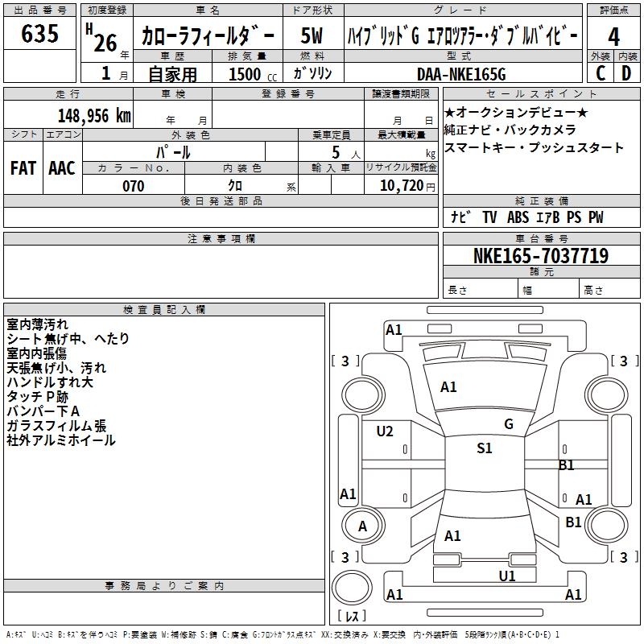Click the color number 070

(134, 186)
